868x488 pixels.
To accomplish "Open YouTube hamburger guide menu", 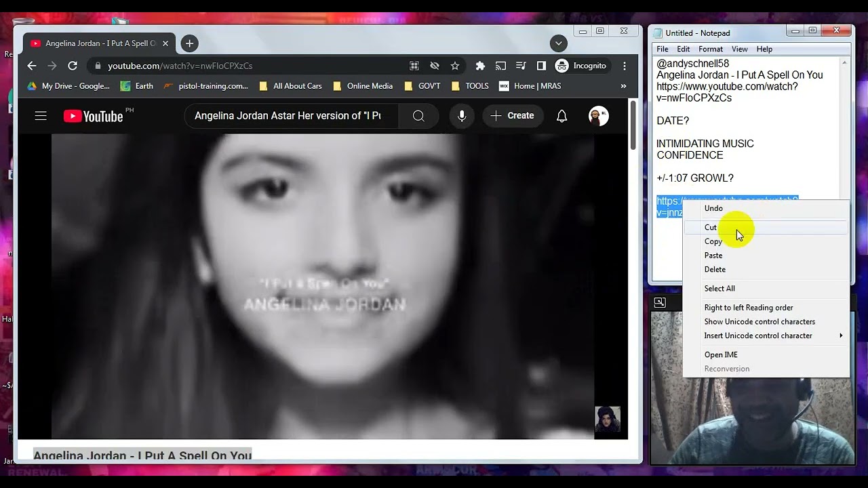I will coord(41,116).
